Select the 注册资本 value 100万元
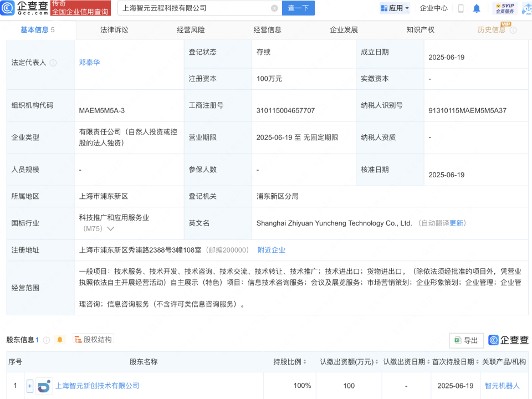 [269, 79]
